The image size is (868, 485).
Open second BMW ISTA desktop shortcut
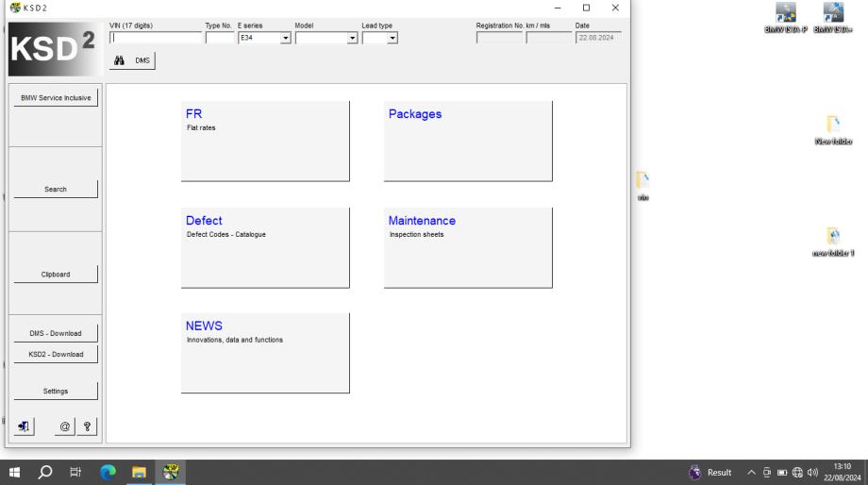coord(833,18)
